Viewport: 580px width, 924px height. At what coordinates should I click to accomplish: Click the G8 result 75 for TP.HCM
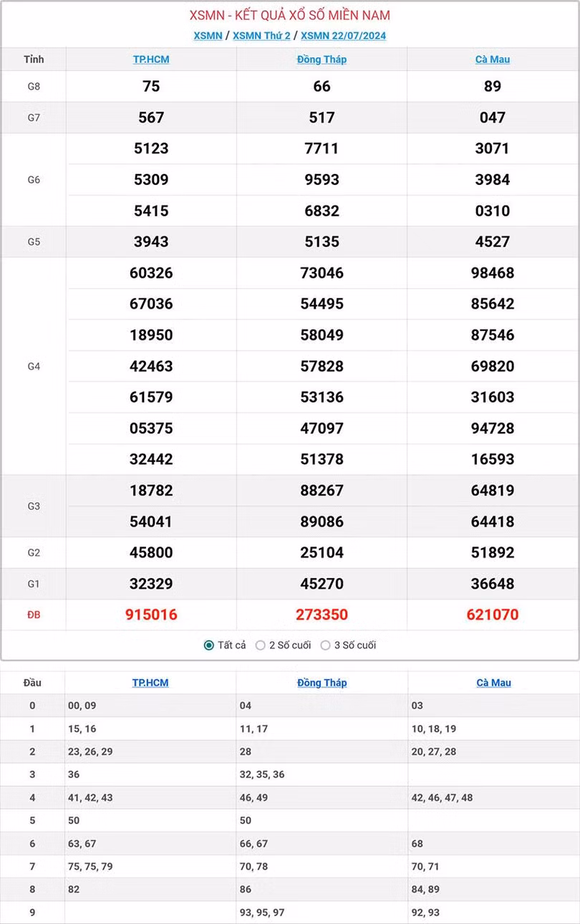[151, 87]
